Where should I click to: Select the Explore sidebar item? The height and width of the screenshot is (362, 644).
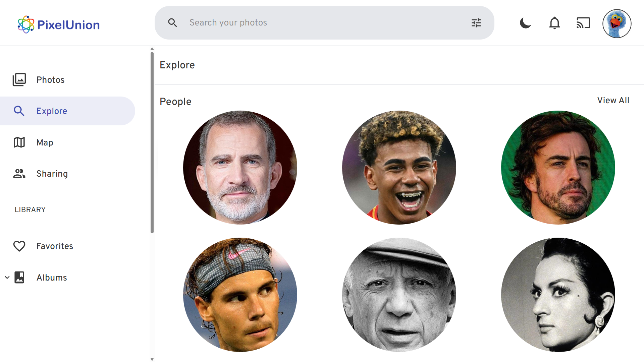[52, 111]
